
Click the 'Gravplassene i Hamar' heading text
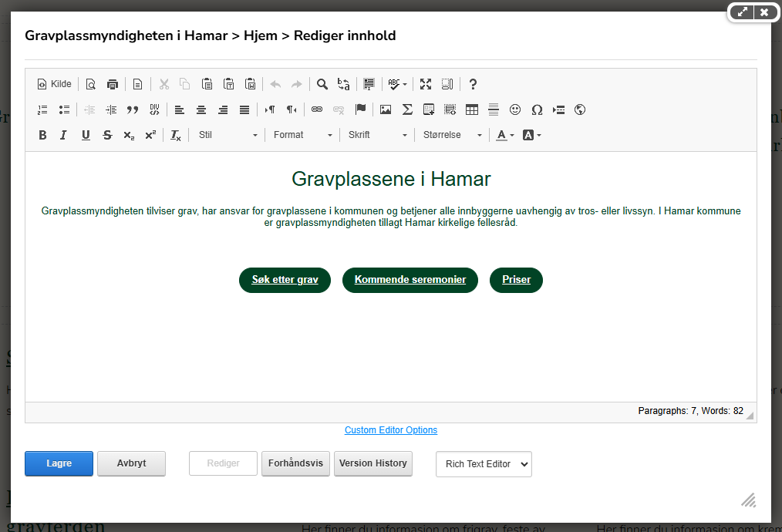(391, 179)
